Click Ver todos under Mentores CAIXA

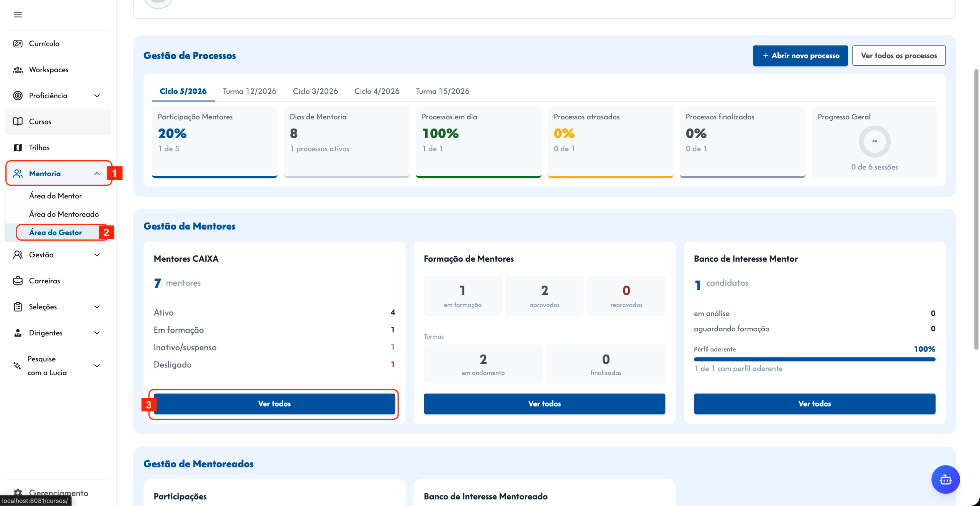274,403
